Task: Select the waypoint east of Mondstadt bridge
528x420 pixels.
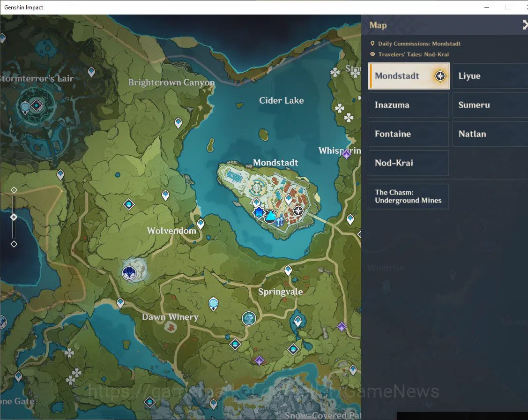Action: tap(350, 219)
